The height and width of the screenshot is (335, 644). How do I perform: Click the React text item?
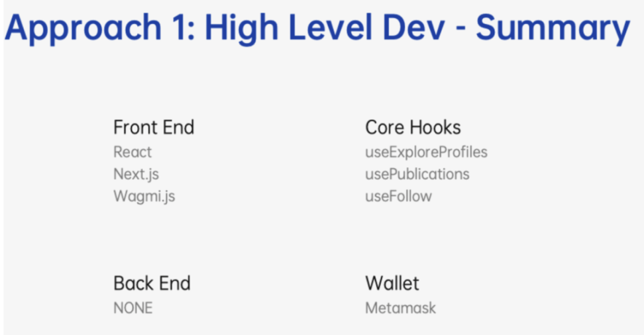pos(133,152)
